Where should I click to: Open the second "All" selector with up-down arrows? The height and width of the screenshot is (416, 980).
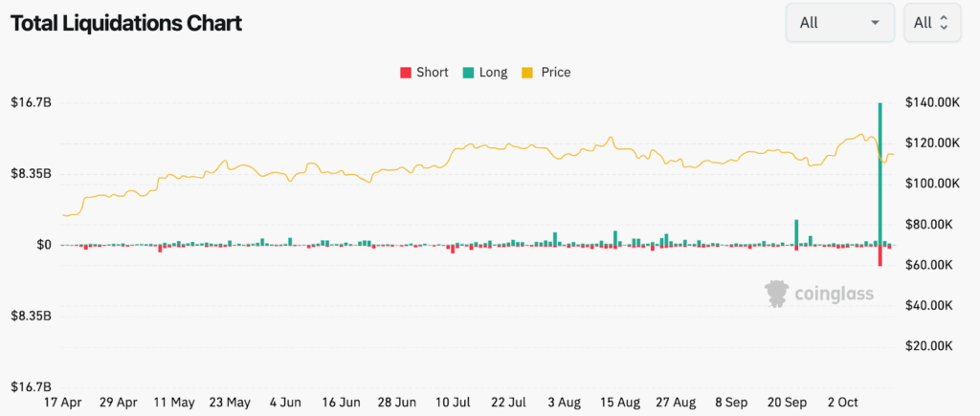931,23
